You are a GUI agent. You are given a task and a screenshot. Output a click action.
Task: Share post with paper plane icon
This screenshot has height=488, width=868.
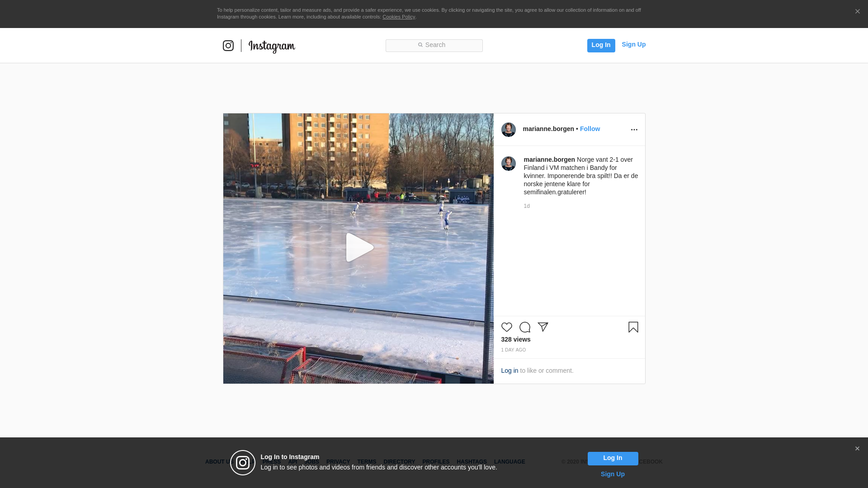coord(542,327)
